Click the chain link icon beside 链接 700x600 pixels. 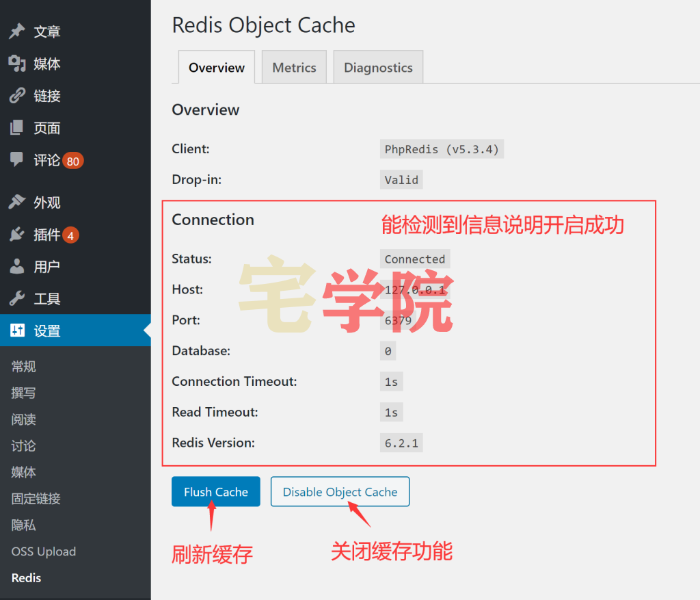click(17, 96)
